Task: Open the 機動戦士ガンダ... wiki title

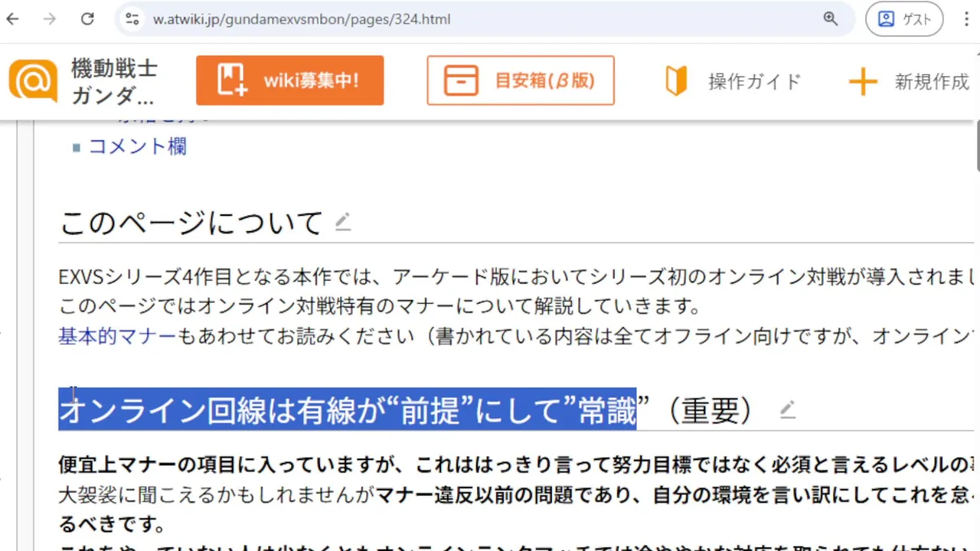Action: click(114, 82)
